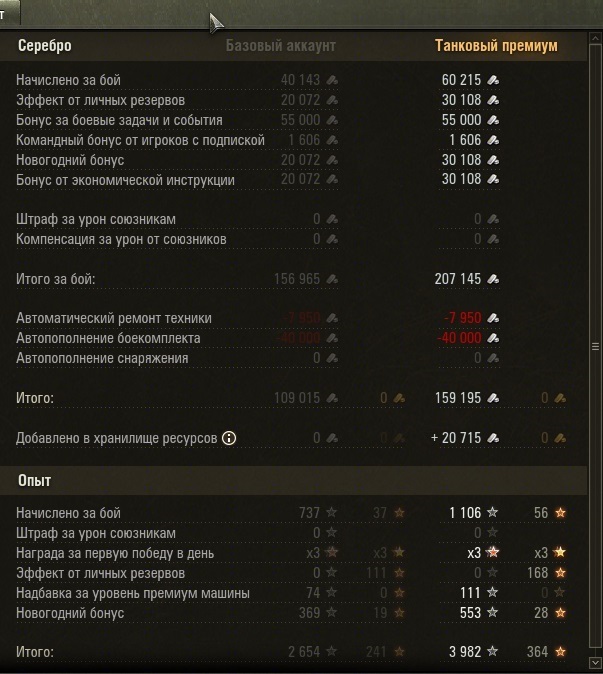The width and height of the screenshot is (603, 674).
Task: Click the red x3 first-victory star in premium column
Action: click(493, 553)
